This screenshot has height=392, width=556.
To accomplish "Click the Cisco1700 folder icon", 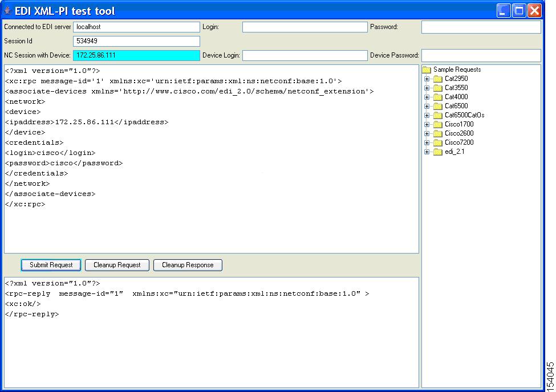I will tap(438, 124).
